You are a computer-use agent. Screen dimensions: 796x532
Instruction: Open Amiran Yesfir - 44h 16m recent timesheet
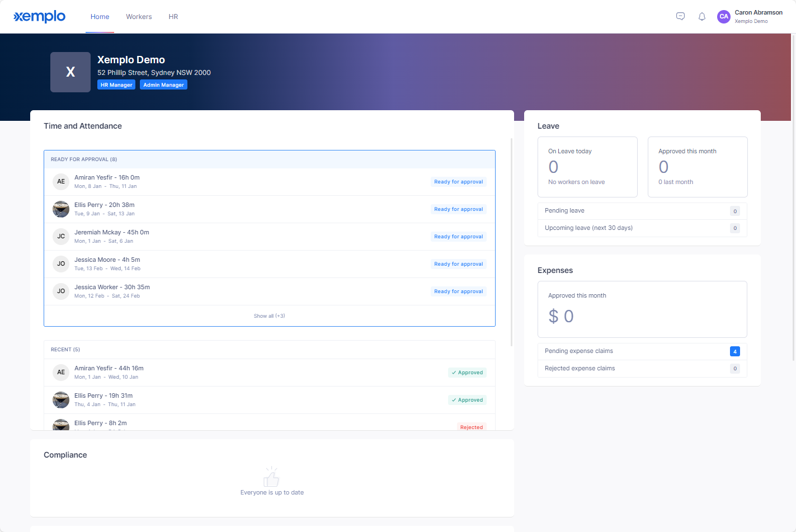coord(270,373)
